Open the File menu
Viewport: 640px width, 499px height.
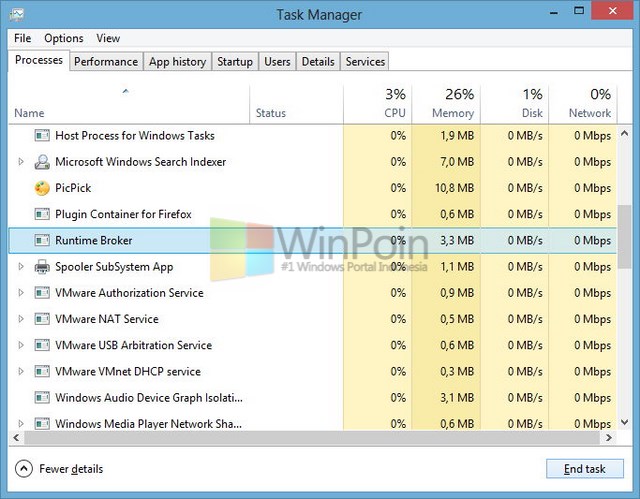point(22,38)
